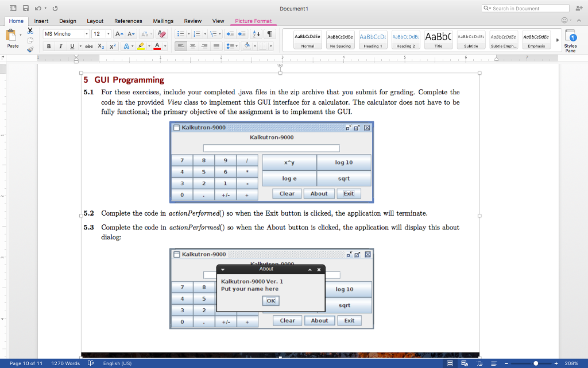
Task: Click the Copy icon below scissors
Action: (30, 40)
